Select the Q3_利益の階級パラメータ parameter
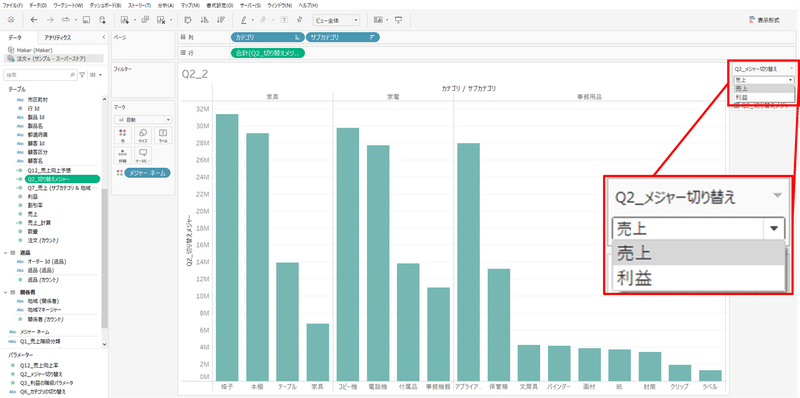 tap(46, 382)
